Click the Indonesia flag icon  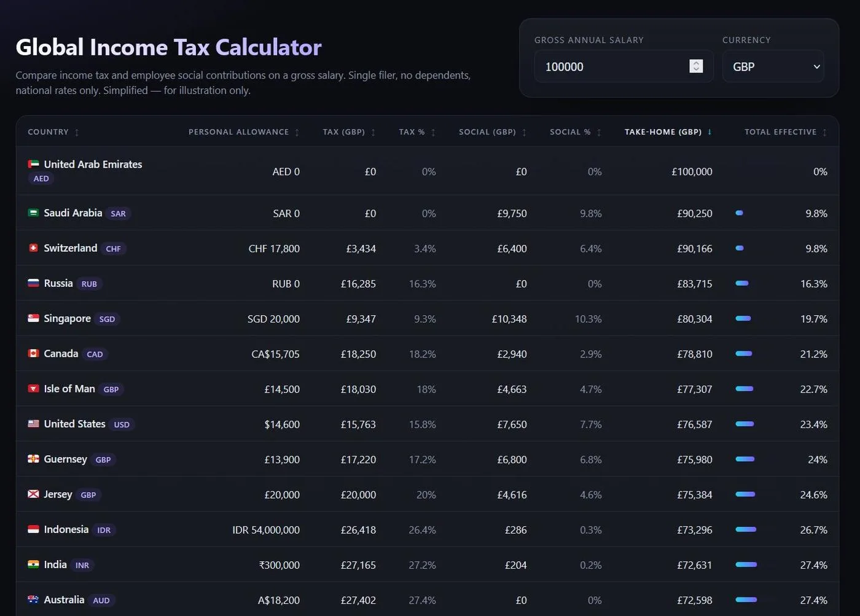point(33,529)
